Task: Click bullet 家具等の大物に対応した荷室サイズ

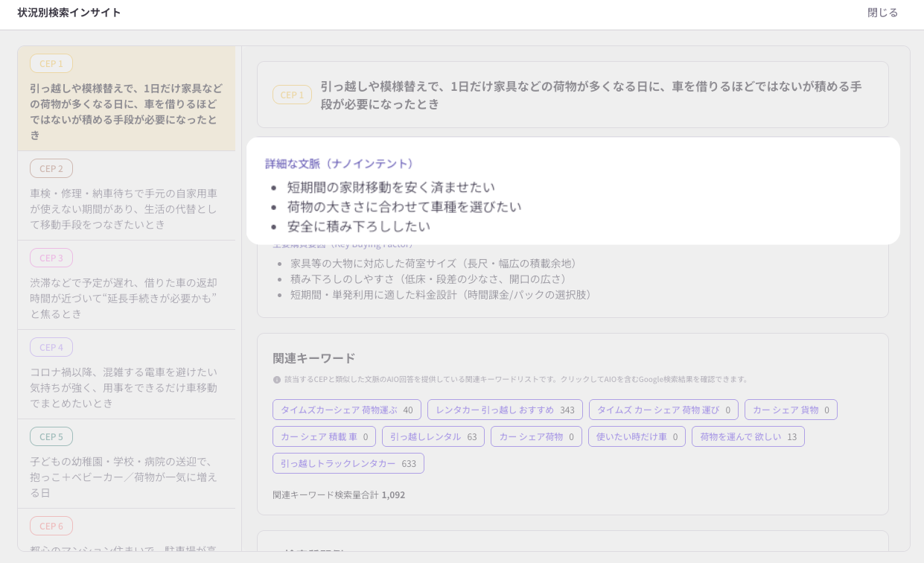Action: (x=436, y=263)
